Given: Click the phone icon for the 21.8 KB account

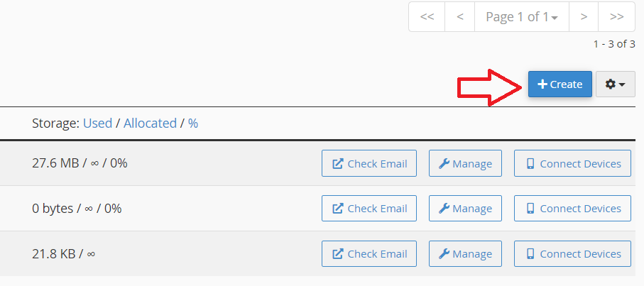Looking at the screenshot, I should pyautogui.click(x=530, y=253).
